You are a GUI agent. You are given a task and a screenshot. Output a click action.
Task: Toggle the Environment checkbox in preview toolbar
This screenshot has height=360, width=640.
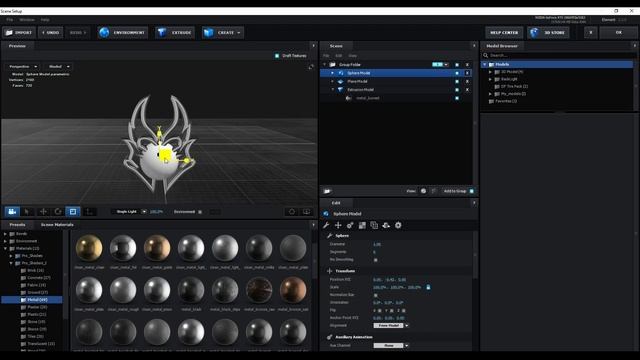tap(200, 212)
